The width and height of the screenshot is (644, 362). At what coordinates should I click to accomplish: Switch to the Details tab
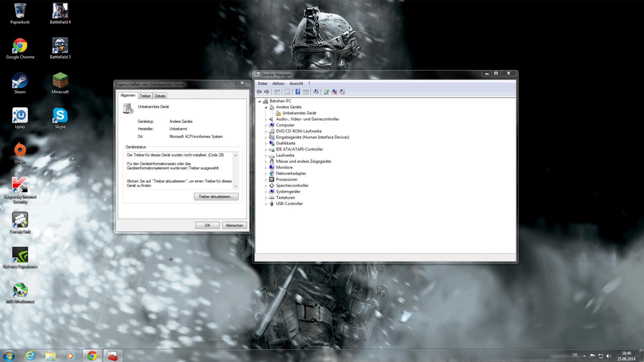coord(160,96)
